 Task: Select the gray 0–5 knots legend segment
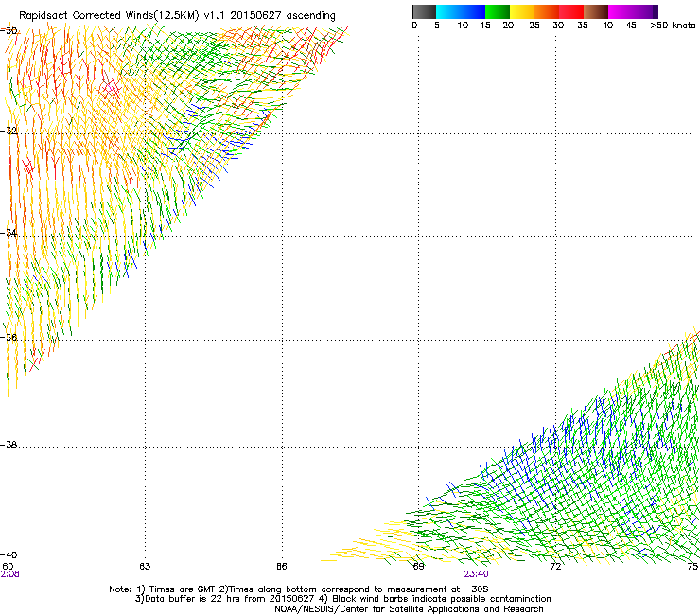tap(424, 11)
